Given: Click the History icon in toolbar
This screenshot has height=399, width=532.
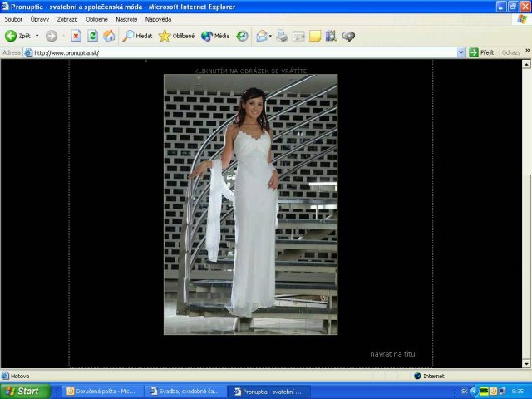Looking at the screenshot, I should click(x=242, y=36).
